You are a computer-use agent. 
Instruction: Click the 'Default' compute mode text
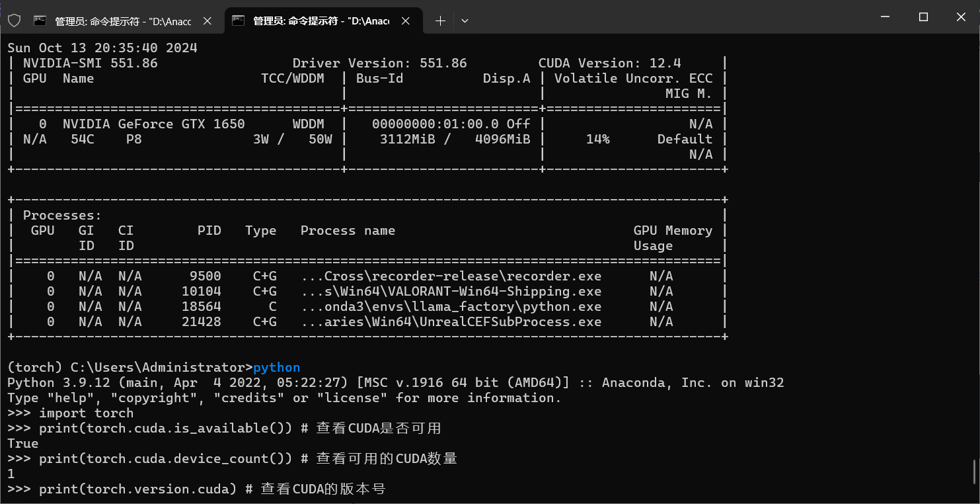[x=685, y=139]
